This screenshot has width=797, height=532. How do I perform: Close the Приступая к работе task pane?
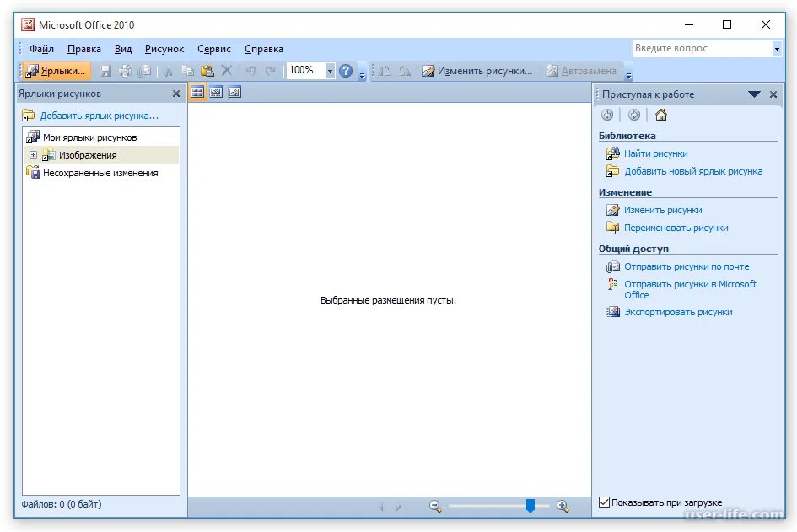coord(773,94)
